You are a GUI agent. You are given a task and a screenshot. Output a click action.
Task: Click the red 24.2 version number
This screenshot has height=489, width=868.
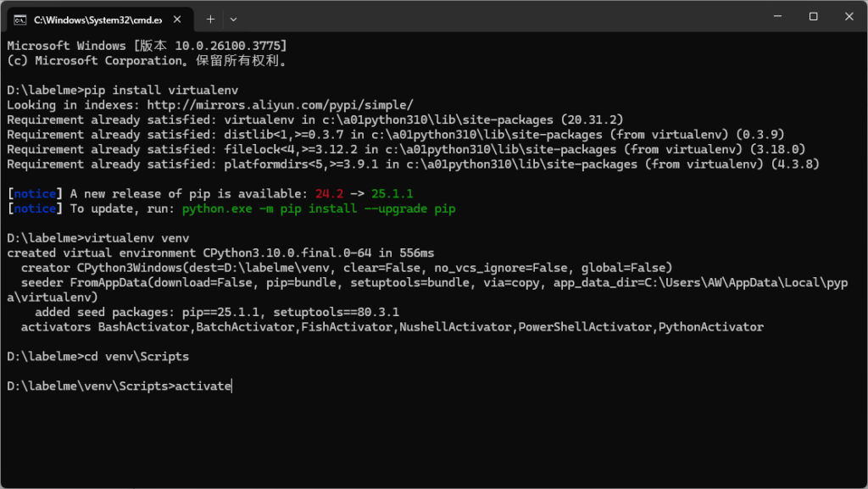[330, 193]
